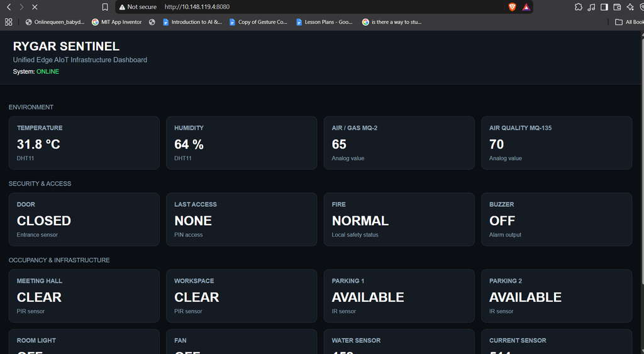Screen dimensions: 644x354
Task: Click Last Access NONE value
Action: click(193, 221)
